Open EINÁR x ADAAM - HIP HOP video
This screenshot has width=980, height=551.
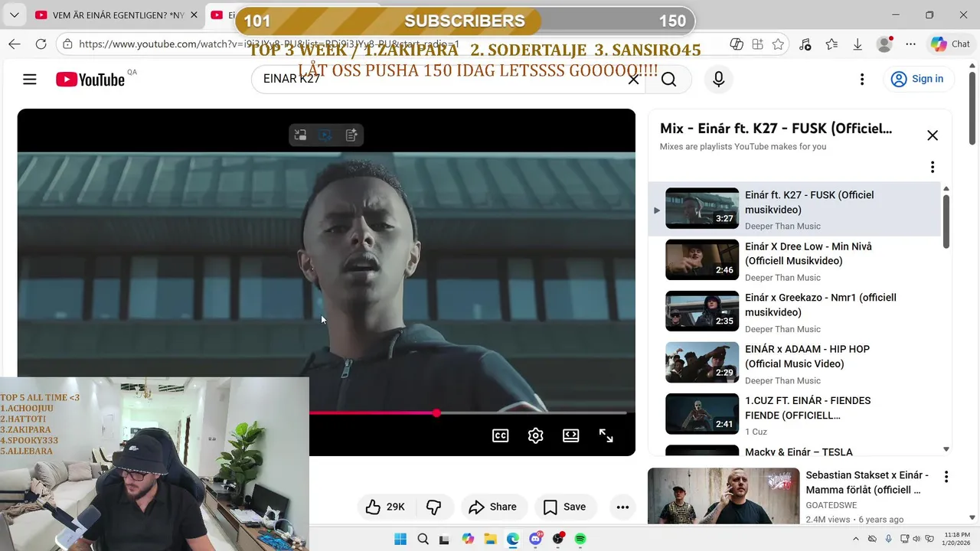pyautogui.click(x=794, y=364)
